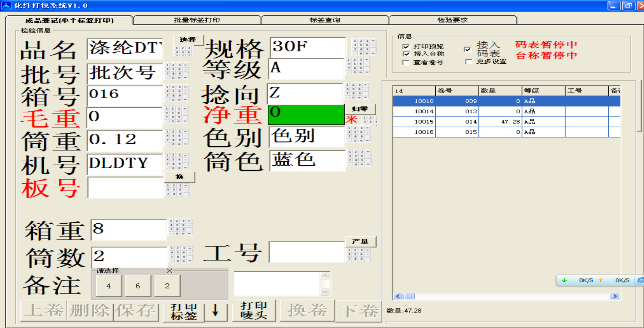
Task: Open keypad icon beside 毛重 field
Action: (x=176, y=115)
